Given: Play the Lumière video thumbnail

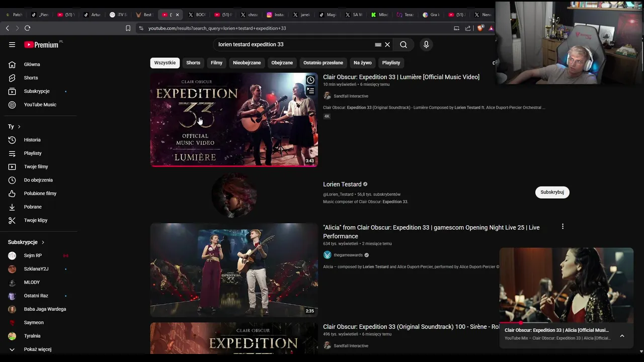Looking at the screenshot, I should click(234, 120).
